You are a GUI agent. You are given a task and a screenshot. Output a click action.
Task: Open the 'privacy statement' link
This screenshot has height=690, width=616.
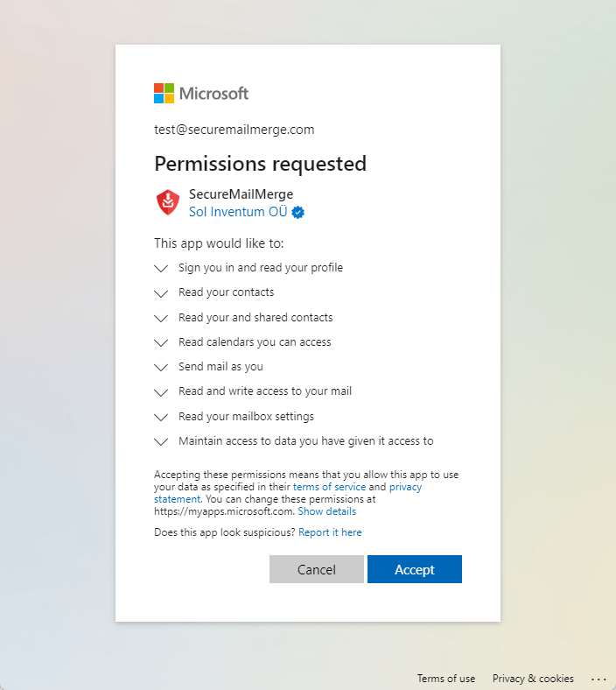click(405, 487)
